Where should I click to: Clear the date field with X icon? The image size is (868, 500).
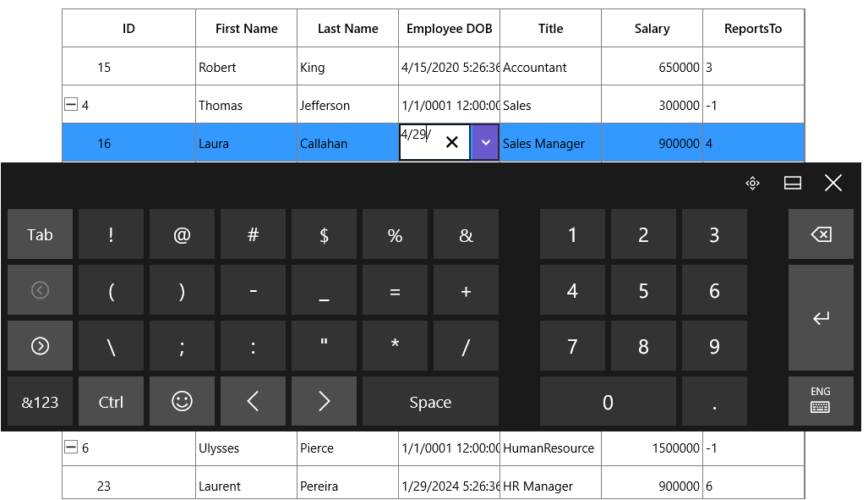point(451,142)
